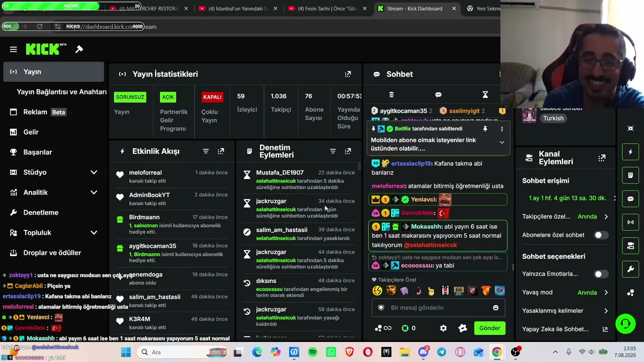Open WhatsApp from the taskbar
644x362 pixels.
pyautogui.click(x=331, y=352)
